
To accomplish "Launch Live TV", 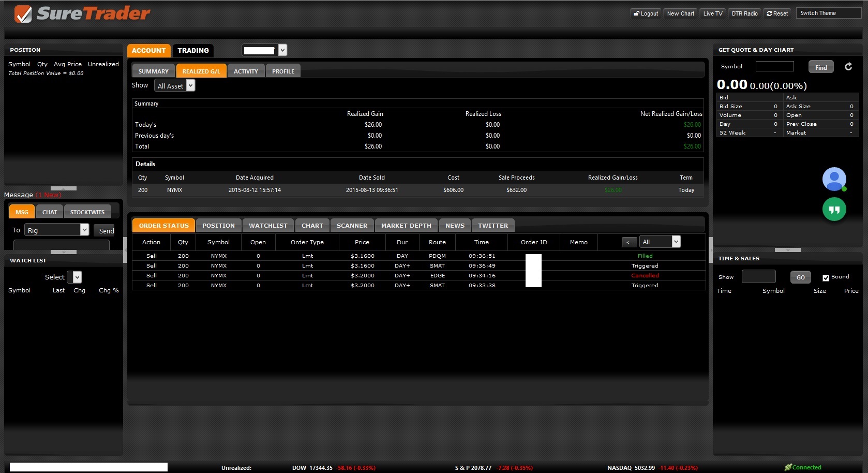I will tap(713, 13).
